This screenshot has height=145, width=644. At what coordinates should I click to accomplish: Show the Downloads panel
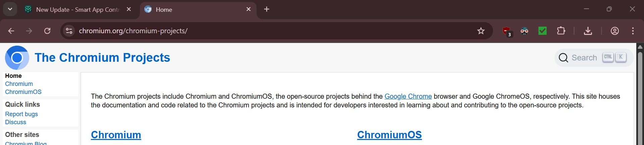[588, 31]
